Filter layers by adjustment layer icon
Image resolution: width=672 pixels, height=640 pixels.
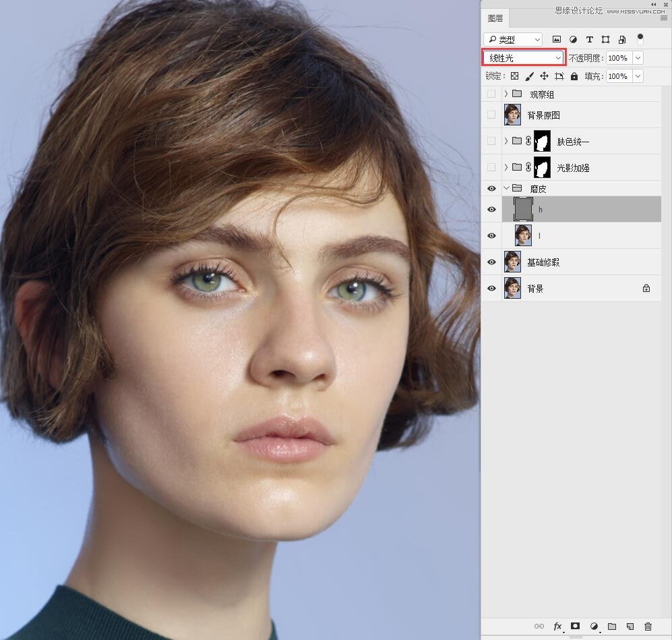point(573,39)
